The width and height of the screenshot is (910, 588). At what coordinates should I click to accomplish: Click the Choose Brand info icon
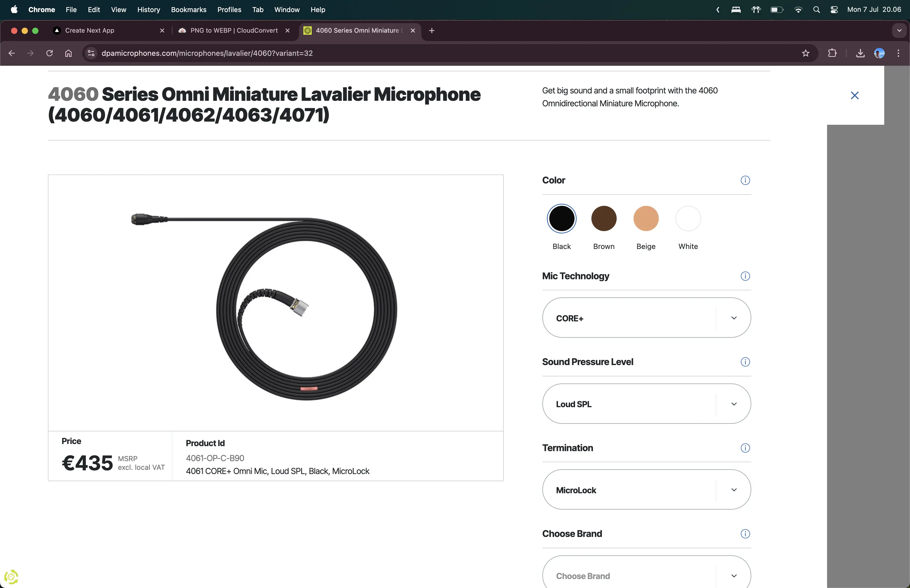tap(745, 534)
